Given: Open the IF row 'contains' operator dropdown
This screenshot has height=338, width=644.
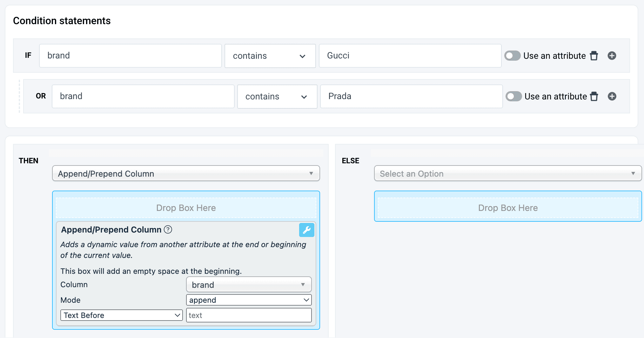Looking at the screenshot, I should [x=270, y=56].
